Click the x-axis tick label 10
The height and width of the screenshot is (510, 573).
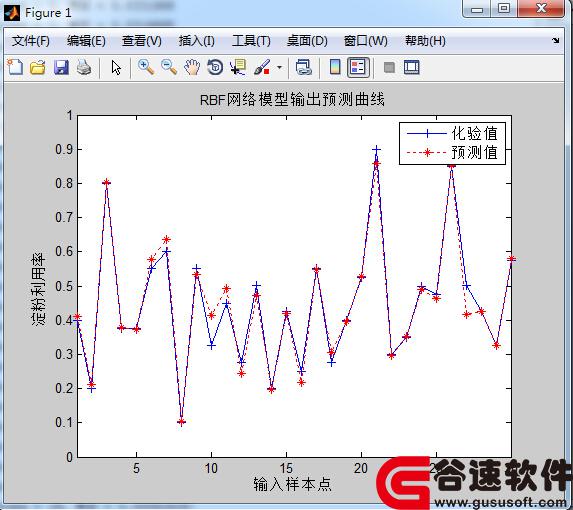(x=211, y=468)
